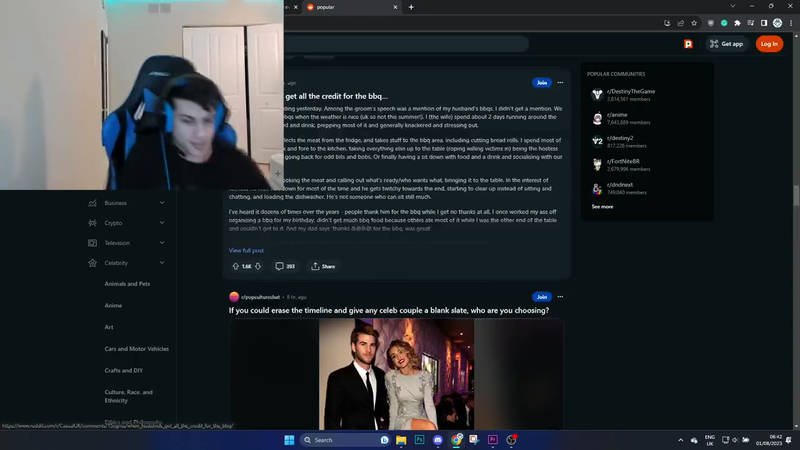Viewport: 800px width, 450px height.
Task: Open the Chrome side panel icon
Action: tap(764, 23)
